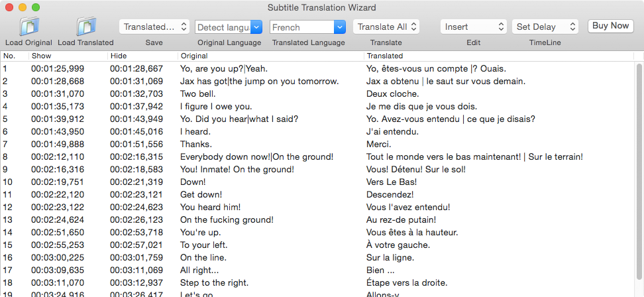Click the Show column header
Screen dimensions: 644x297
68,56
